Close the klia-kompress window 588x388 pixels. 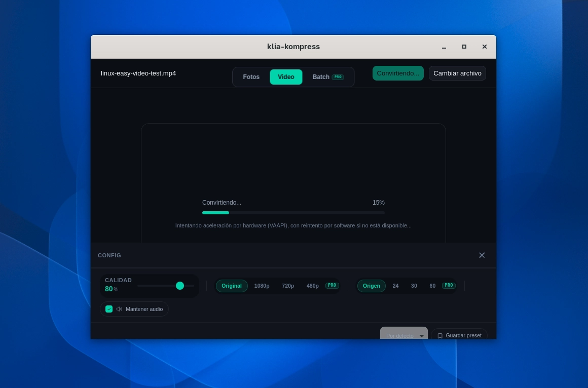pos(485,47)
